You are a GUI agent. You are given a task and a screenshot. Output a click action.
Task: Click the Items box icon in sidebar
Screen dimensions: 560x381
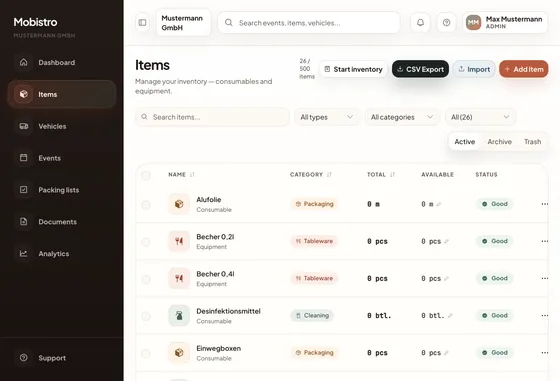point(24,94)
